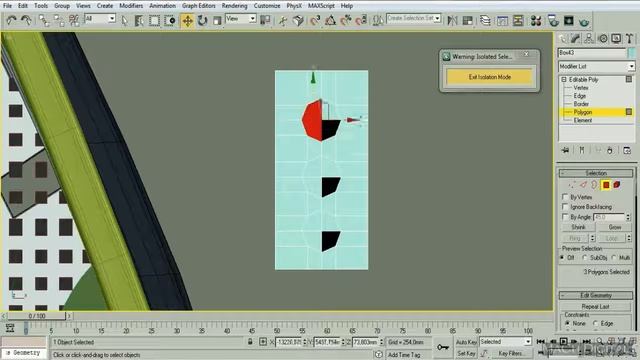Switch to the Create command panel
640x360 pixels.
pos(563,38)
